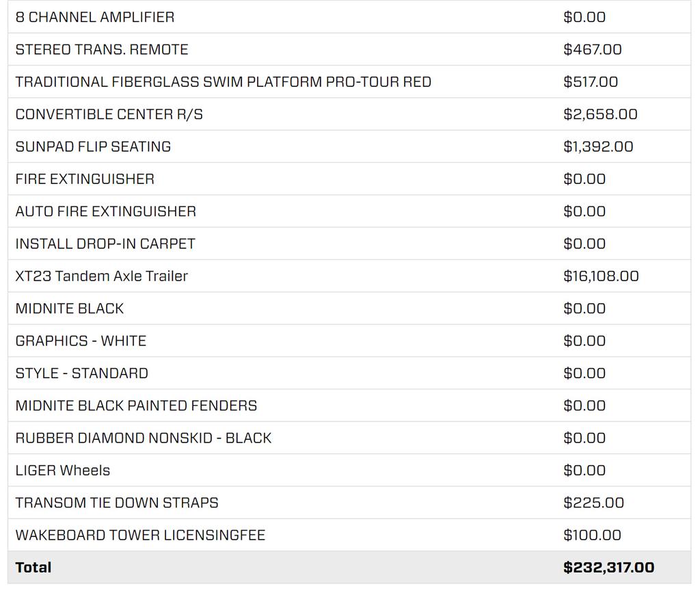700x591 pixels.
Task: Select WAKEBOARD TOWER LICENSINGFEE row
Action: (349, 535)
